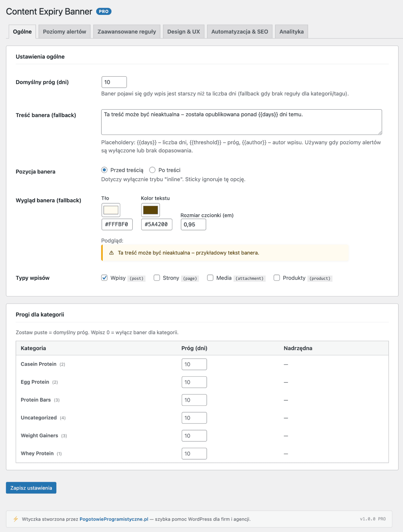403x532 pixels.
Task: Click the warning icon in banner preview
Action: (111, 253)
